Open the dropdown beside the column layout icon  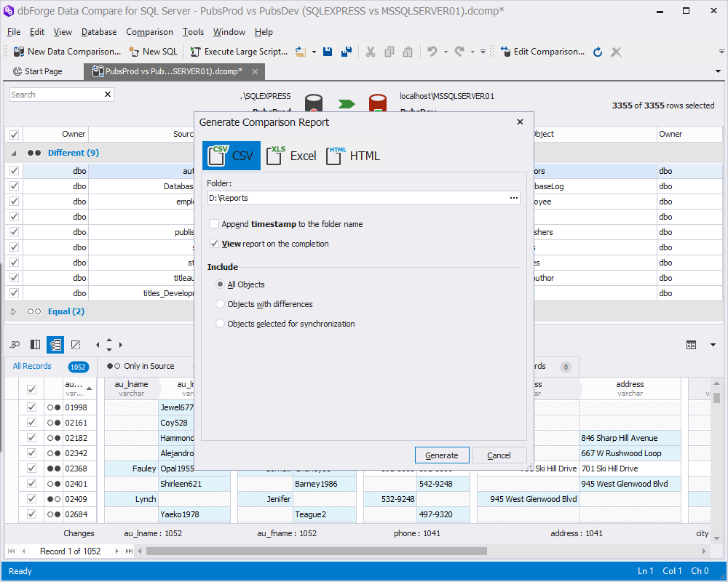pos(713,345)
